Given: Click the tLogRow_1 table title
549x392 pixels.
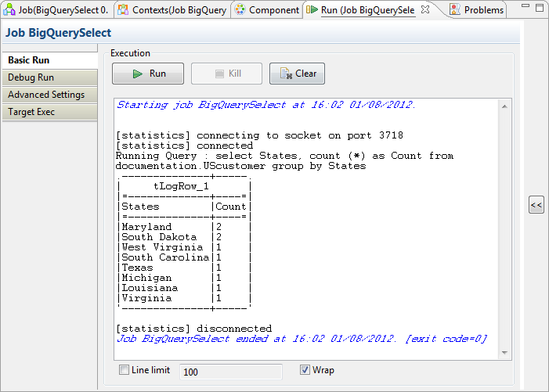Looking at the screenshot, I should [181, 186].
